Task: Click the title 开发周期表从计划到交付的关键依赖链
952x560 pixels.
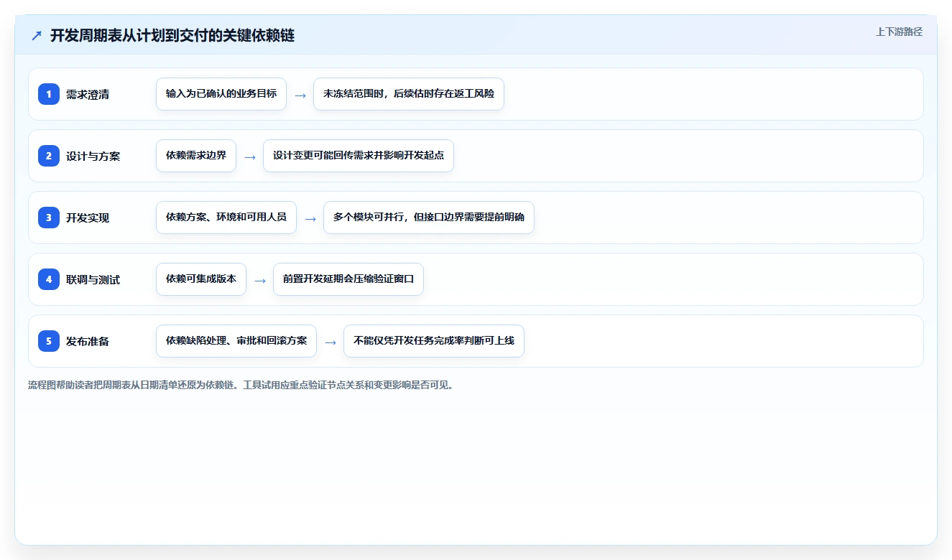Action: click(172, 35)
